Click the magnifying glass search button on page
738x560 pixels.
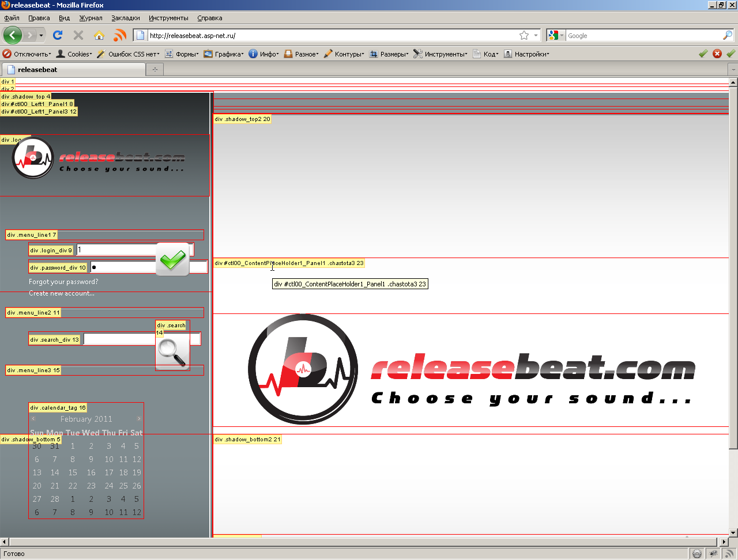point(172,353)
